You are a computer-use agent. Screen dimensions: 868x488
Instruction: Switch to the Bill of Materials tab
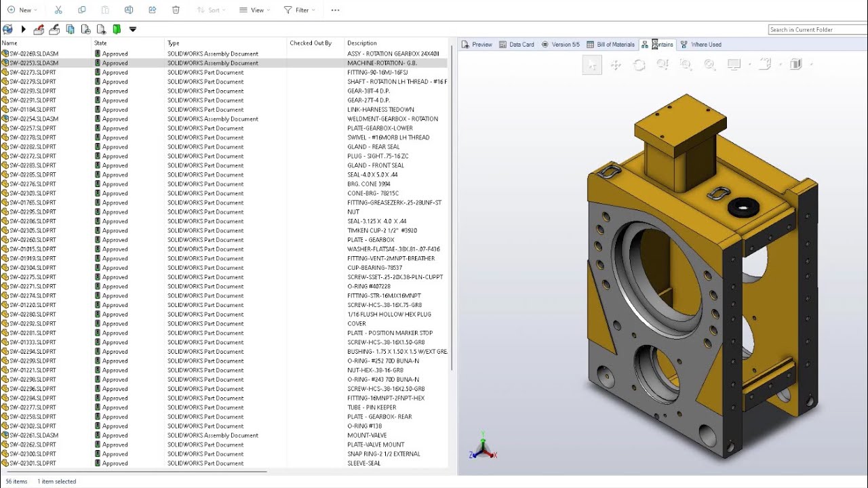click(x=611, y=45)
